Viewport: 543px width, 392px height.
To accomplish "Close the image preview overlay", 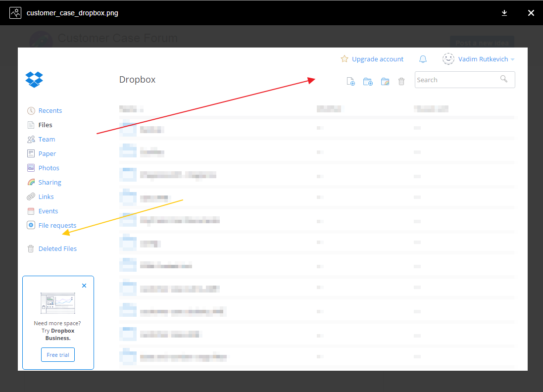I will click(x=531, y=13).
